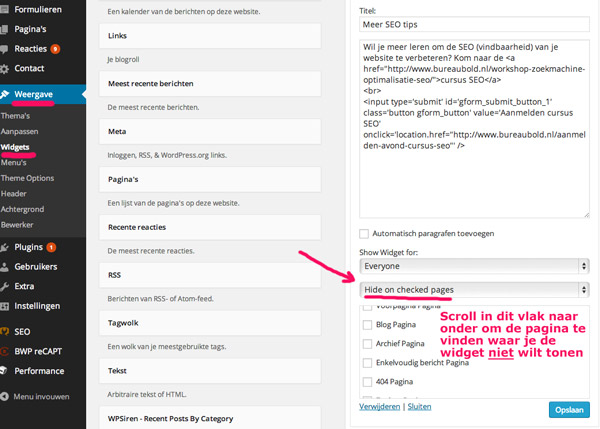The image size is (600, 429).
Task: Grab the textarea resize handle corner
Action: click(x=587, y=215)
